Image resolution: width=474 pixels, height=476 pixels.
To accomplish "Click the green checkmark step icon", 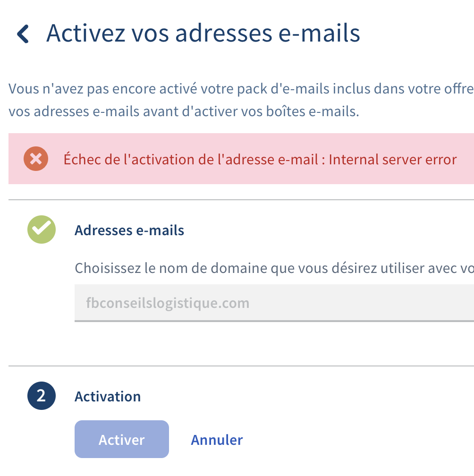I will coord(42,229).
